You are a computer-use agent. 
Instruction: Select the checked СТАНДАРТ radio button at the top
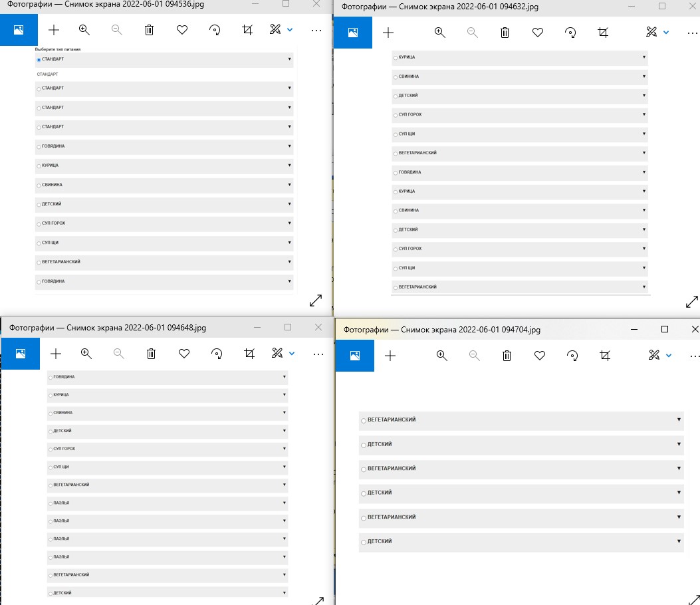click(39, 60)
